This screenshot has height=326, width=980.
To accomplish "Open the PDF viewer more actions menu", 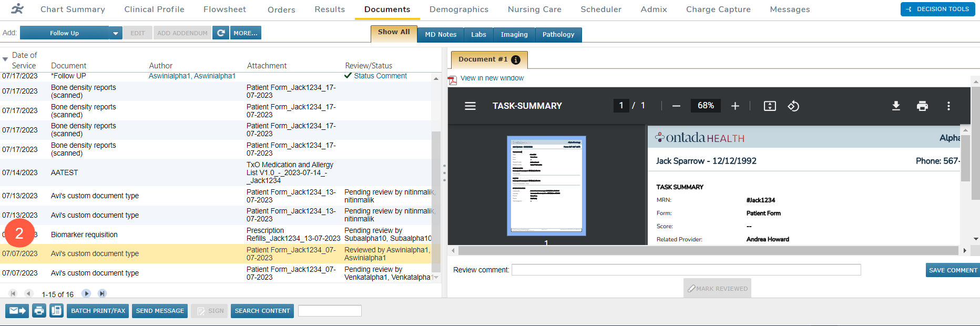I will (x=948, y=106).
